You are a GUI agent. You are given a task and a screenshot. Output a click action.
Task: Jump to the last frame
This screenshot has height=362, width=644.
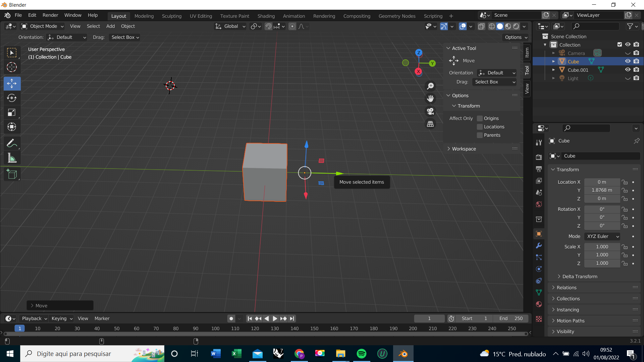point(292,319)
